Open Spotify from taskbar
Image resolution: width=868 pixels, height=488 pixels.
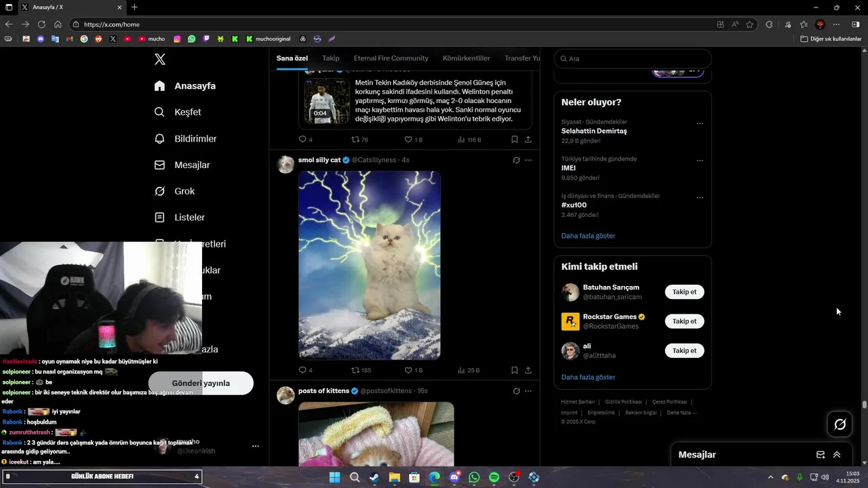coord(494,478)
